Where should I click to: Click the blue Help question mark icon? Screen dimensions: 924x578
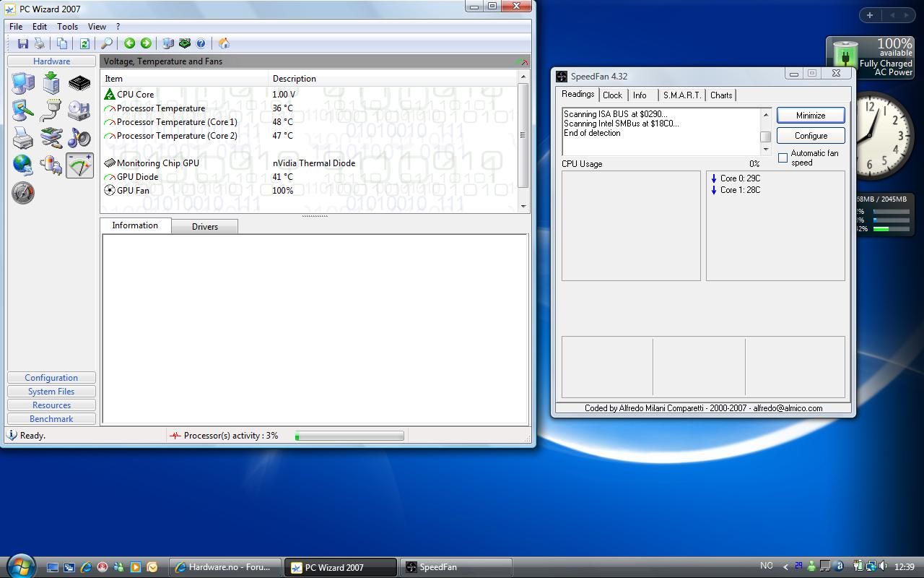point(201,43)
